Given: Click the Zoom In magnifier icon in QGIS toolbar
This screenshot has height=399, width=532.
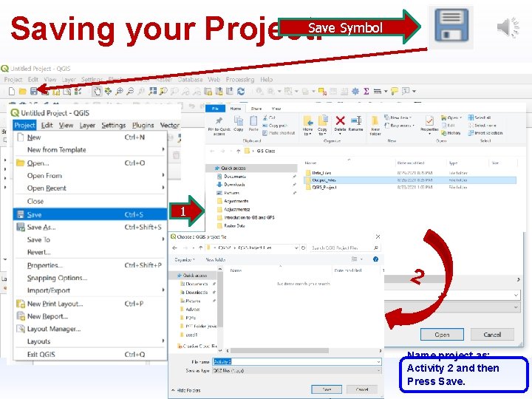Looking at the screenshot, I should pos(120,91).
